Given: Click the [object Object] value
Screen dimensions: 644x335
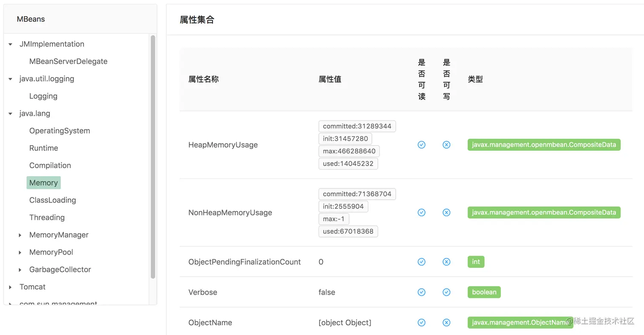Looking at the screenshot, I should [x=345, y=323].
